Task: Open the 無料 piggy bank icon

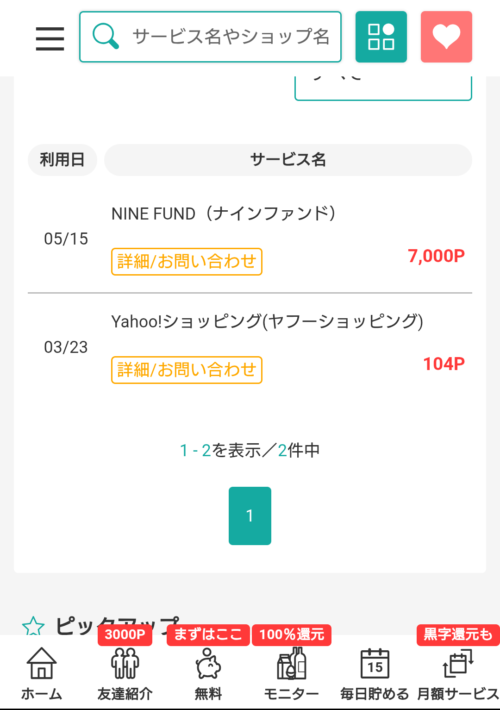Action: point(208,673)
